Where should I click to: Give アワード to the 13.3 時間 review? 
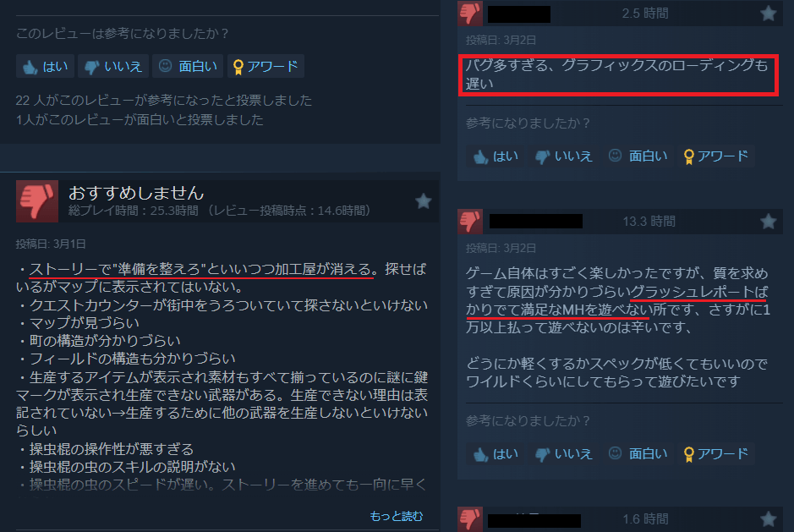716,453
